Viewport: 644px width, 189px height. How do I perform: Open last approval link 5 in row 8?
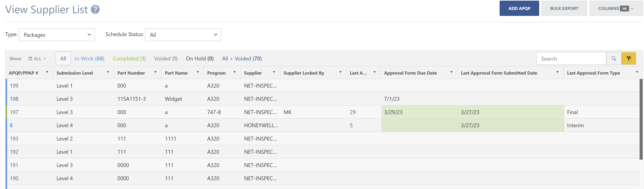(x=351, y=125)
